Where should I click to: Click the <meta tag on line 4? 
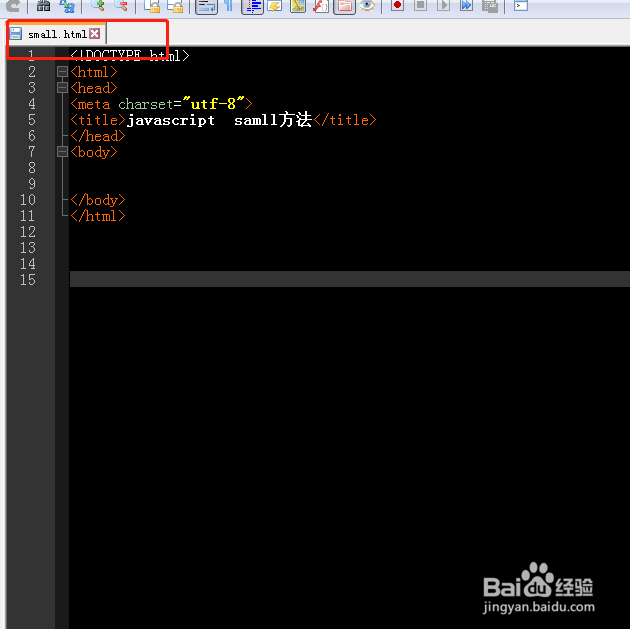[x=90, y=104]
